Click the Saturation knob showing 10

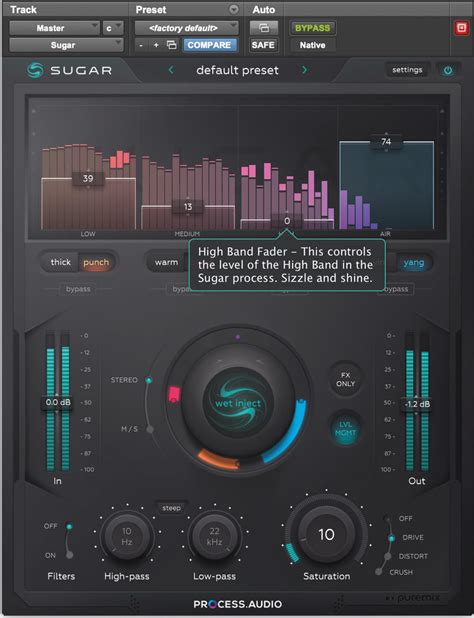[326, 534]
